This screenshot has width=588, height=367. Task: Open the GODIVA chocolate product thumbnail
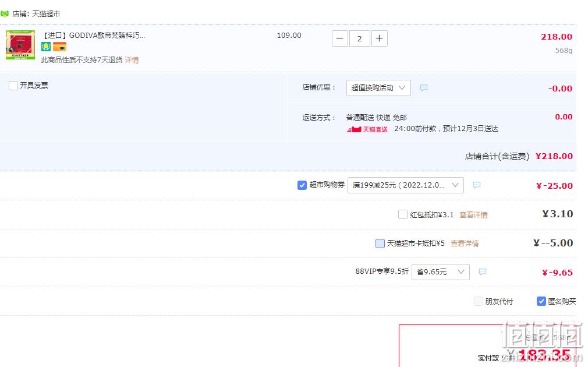tap(20, 45)
